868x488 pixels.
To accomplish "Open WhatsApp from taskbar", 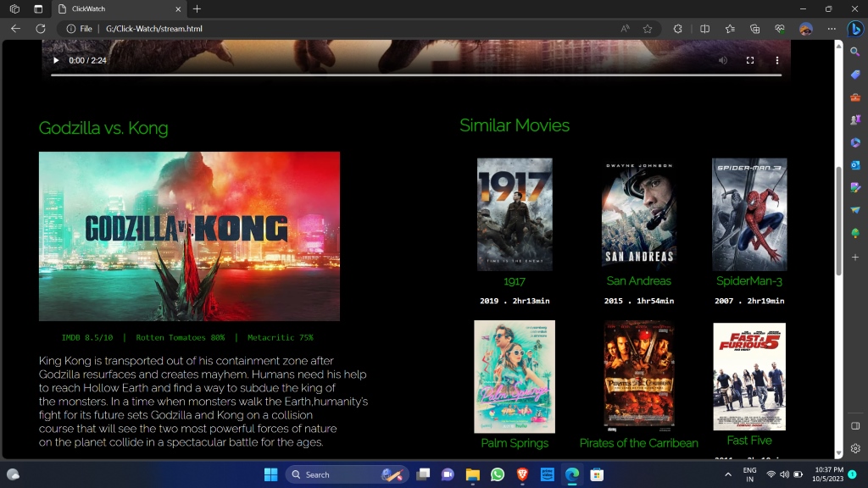I will pos(497,474).
